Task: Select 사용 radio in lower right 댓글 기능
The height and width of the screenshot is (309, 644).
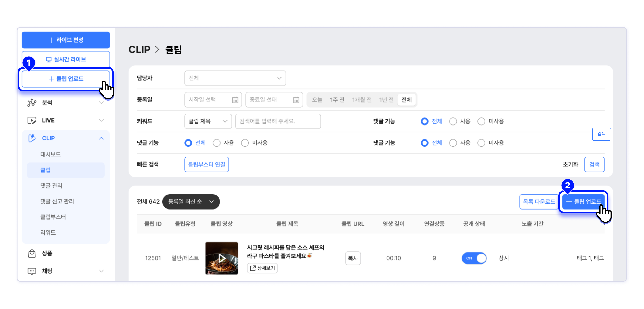Action: 453,143
